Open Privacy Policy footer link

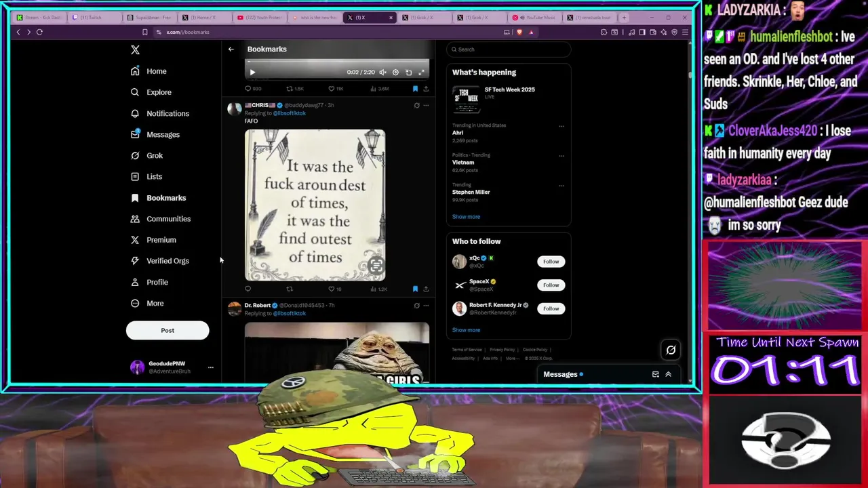502,350
